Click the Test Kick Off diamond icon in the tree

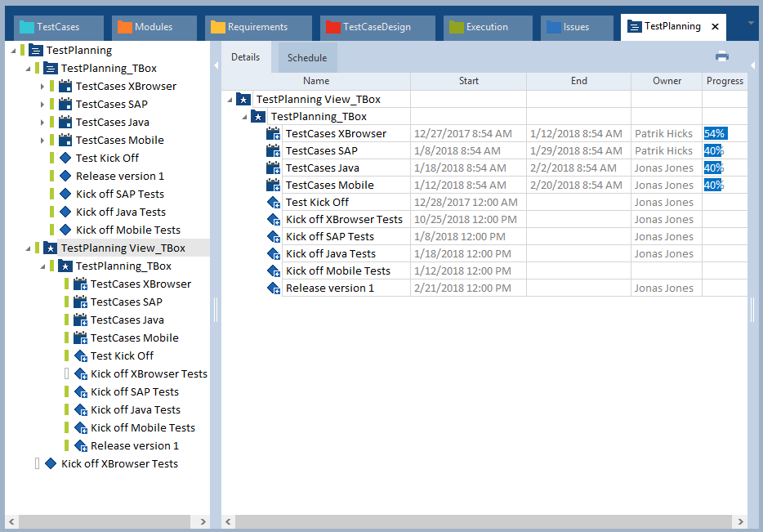pyautogui.click(x=66, y=158)
